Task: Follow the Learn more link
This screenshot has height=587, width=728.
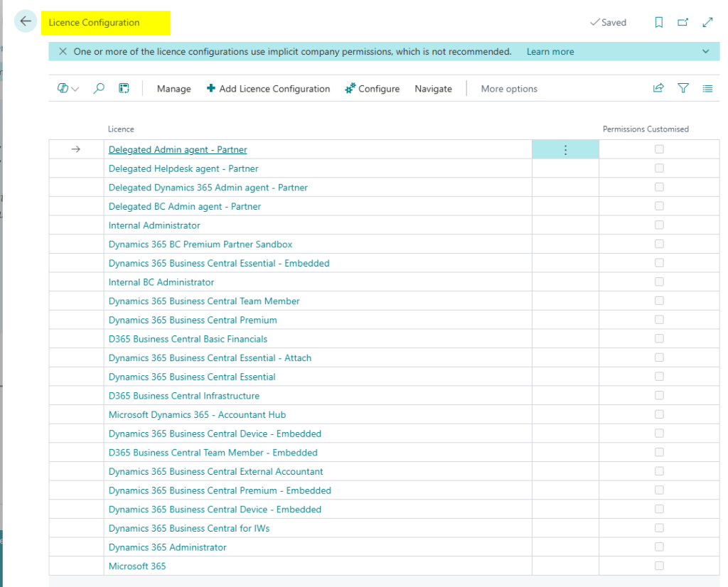Action: tap(550, 52)
